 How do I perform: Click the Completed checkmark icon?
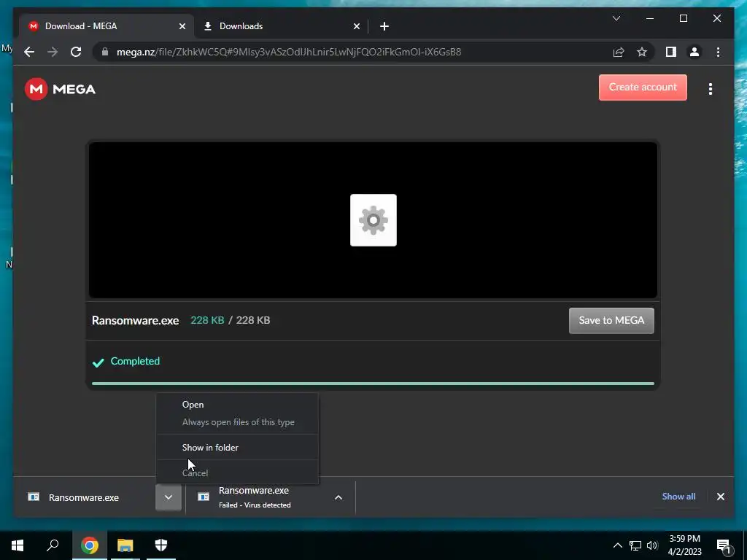98,362
